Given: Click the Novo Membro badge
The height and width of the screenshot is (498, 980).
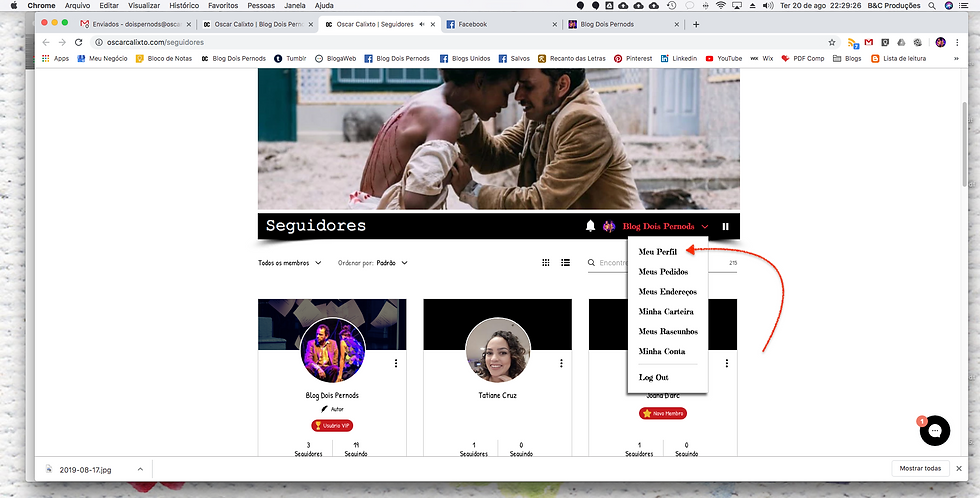Looking at the screenshot, I should (662, 414).
